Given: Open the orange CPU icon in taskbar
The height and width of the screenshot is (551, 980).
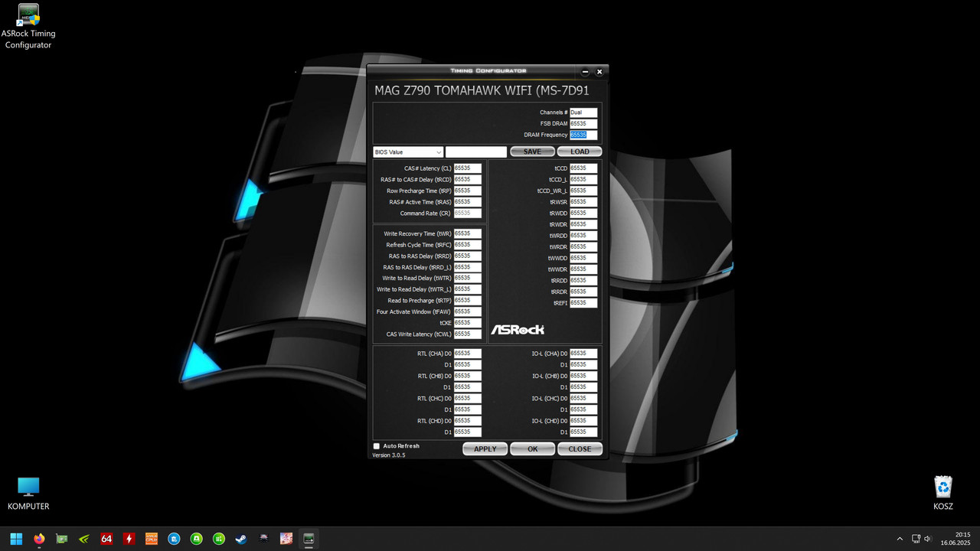Looking at the screenshot, I should 152,539.
